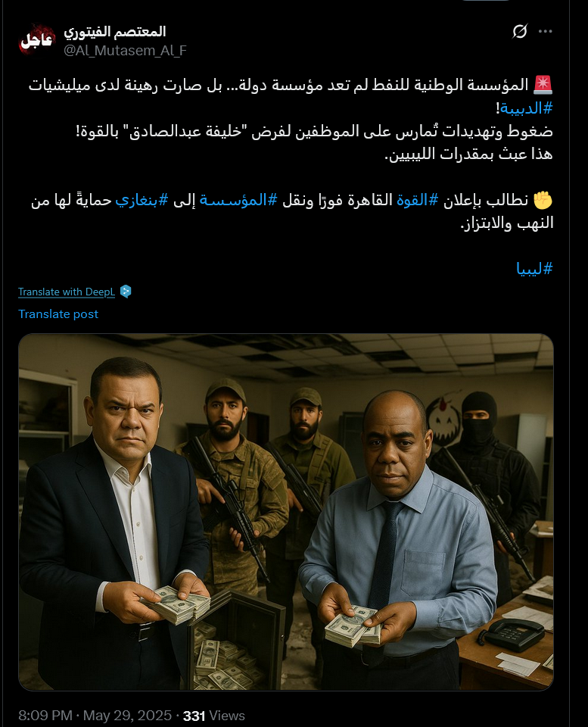588x727 pixels.
Task: Open the #المؤسسة hashtag
Action: tap(238, 200)
